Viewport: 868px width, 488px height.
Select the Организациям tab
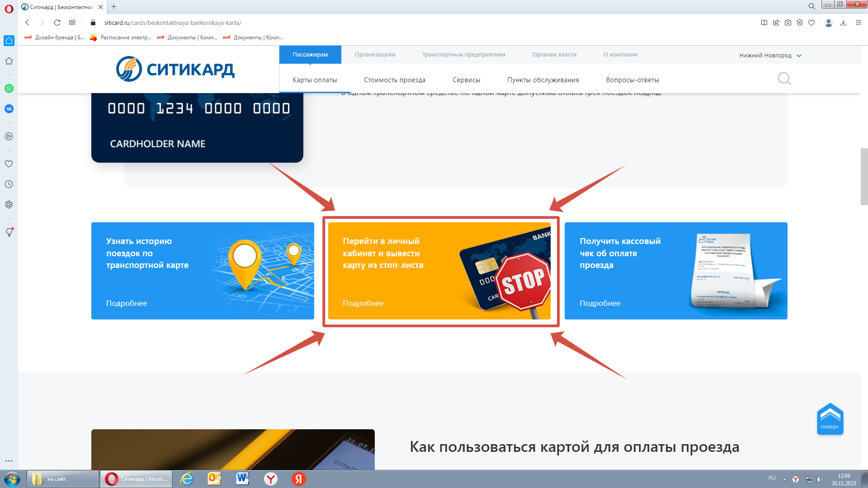click(x=375, y=55)
